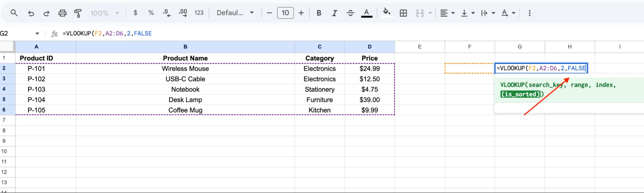Expand the merge cells options arrow
The height and width of the screenshot is (193, 644).
(430, 13)
